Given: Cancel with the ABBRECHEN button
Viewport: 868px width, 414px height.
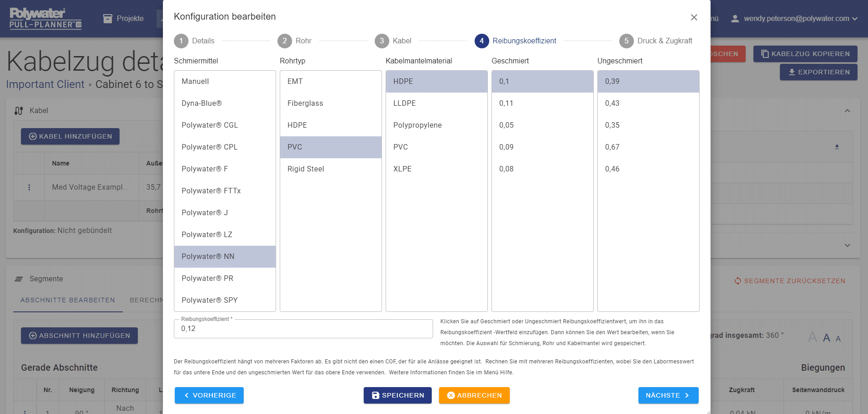Looking at the screenshot, I should [x=474, y=395].
